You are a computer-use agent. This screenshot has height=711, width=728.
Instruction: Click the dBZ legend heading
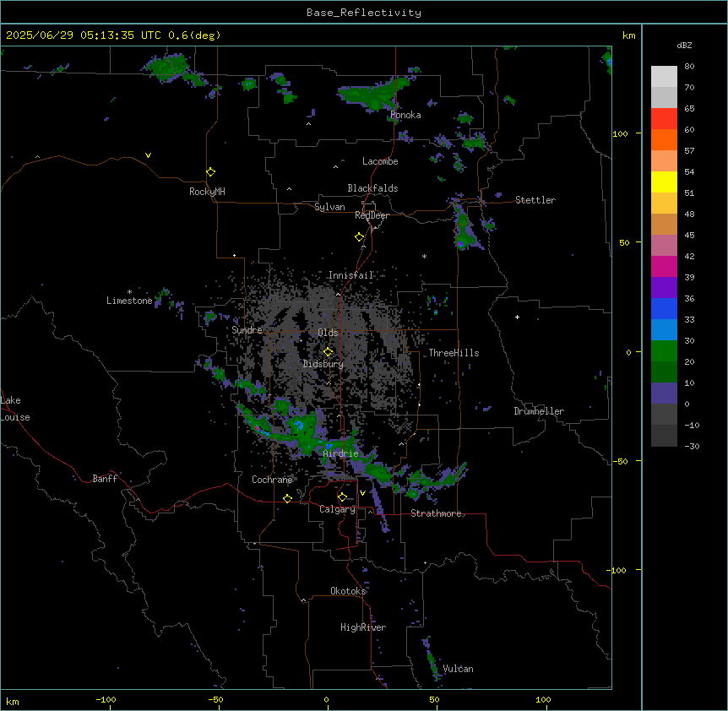[x=684, y=46]
